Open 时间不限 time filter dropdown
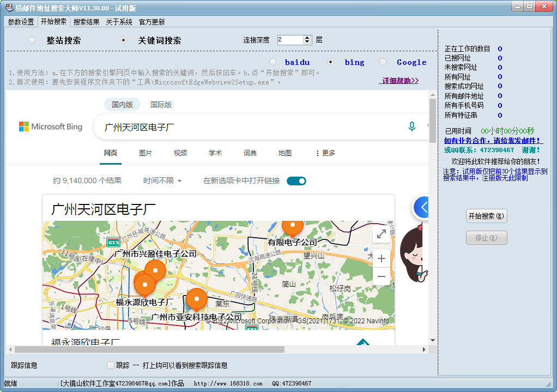 pyautogui.click(x=162, y=180)
